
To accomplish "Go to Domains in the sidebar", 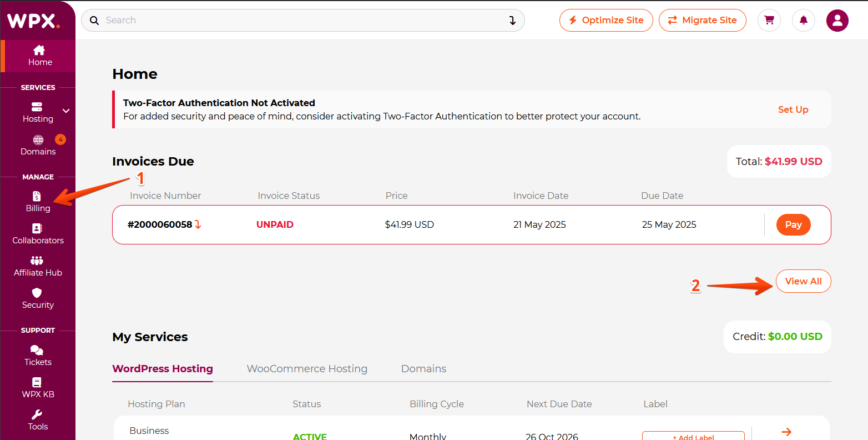I will [38, 145].
